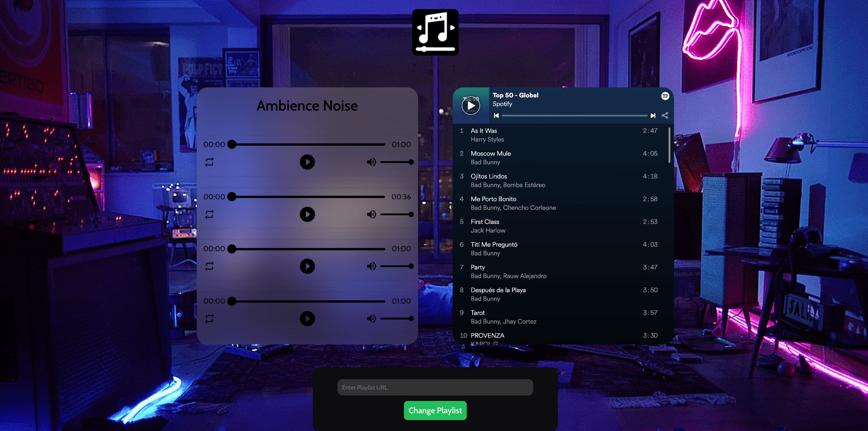
Task: Toggle loop on the fourth ambience track
Action: pos(209,319)
